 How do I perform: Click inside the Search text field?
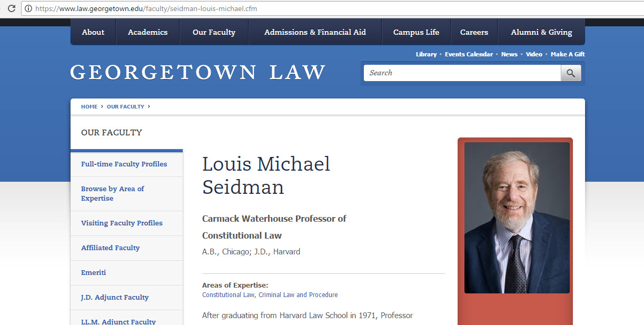(x=462, y=73)
